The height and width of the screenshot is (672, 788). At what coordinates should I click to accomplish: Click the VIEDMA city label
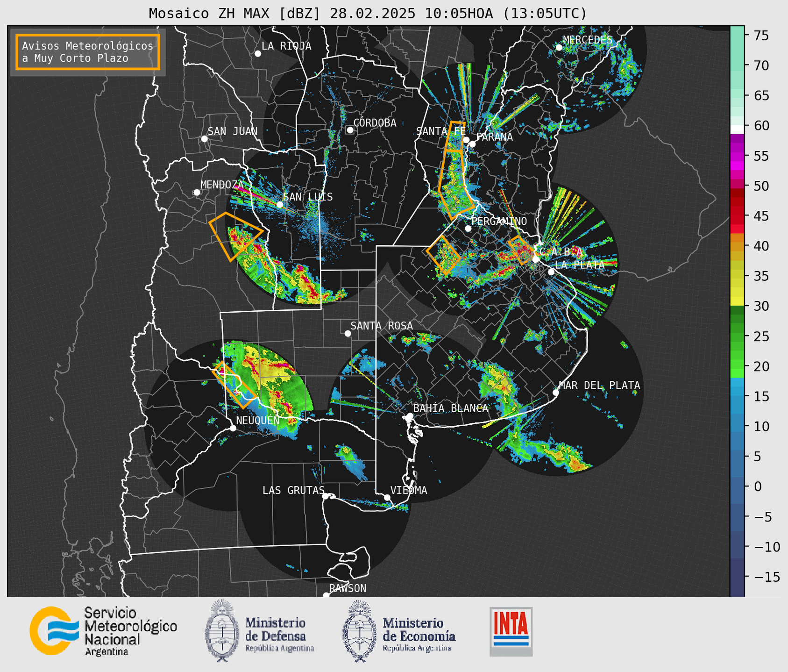pyautogui.click(x=409, y=490)
